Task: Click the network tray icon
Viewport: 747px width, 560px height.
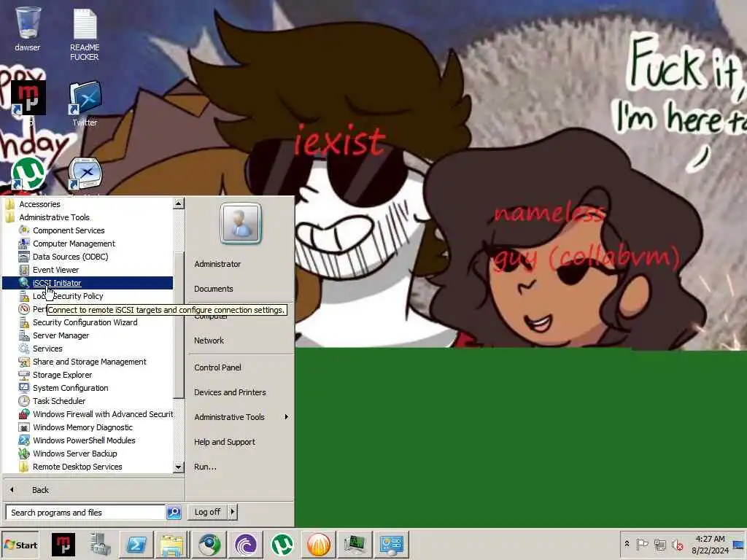Action: click(659, 544)
